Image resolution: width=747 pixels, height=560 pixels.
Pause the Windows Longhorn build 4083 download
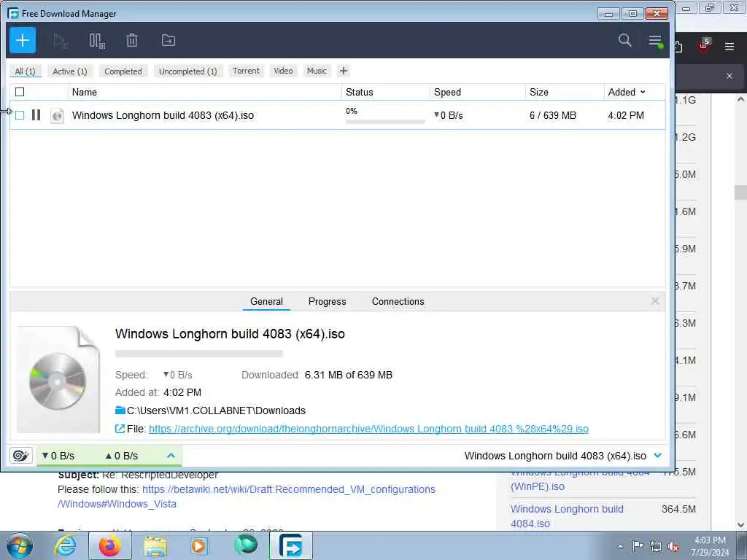(x=36, y=114)
